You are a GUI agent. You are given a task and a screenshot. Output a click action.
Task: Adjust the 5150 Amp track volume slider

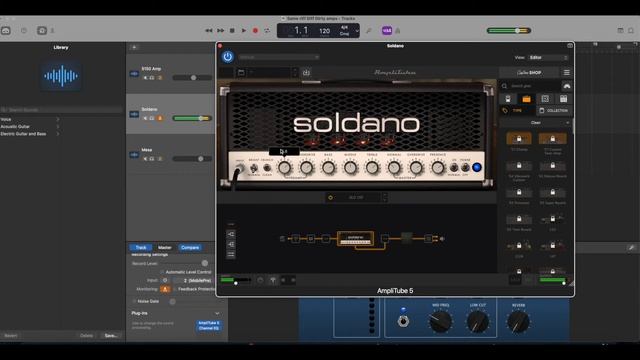pos(192,78)
